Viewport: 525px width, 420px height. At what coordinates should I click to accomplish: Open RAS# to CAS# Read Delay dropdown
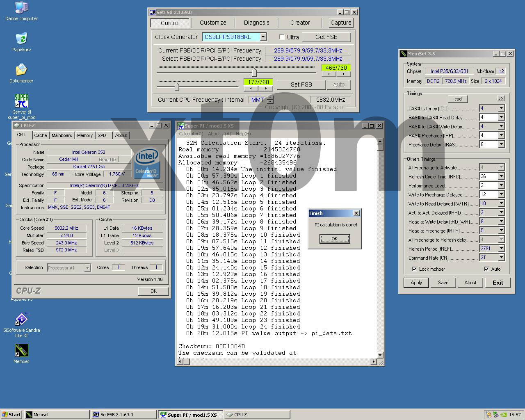[x=501, y=117]
